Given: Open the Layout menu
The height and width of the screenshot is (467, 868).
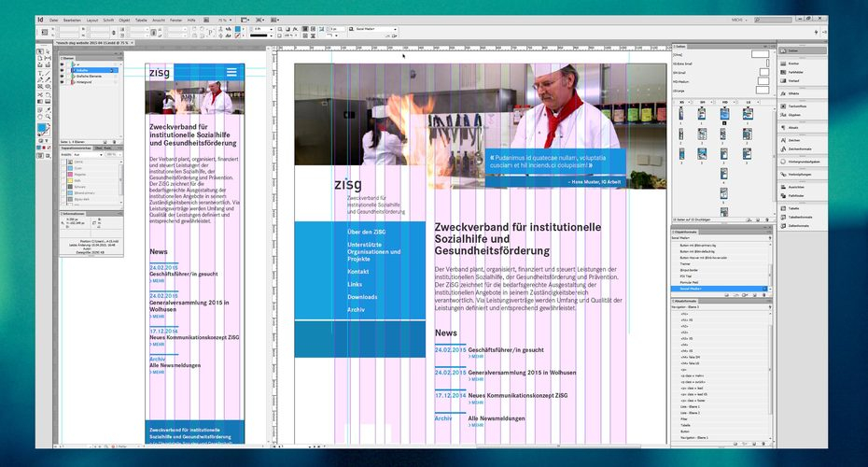Looking at the screenshot, I should click(x=91, y=20).
